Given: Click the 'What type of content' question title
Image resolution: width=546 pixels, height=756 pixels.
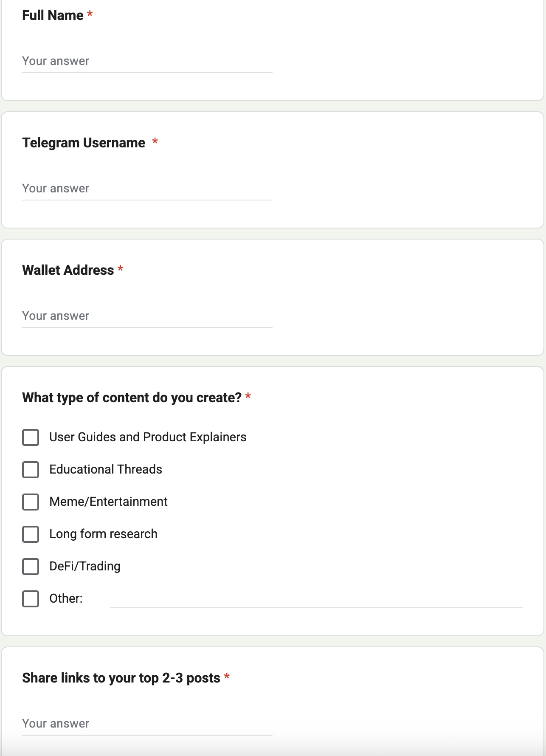Looking at the screenshot, I should (x=132, y=398).
